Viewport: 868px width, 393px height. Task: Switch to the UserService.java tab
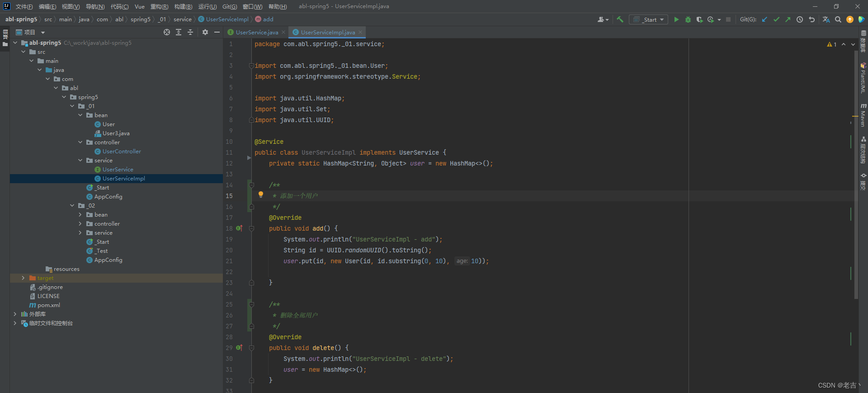[x=257, y=32]
